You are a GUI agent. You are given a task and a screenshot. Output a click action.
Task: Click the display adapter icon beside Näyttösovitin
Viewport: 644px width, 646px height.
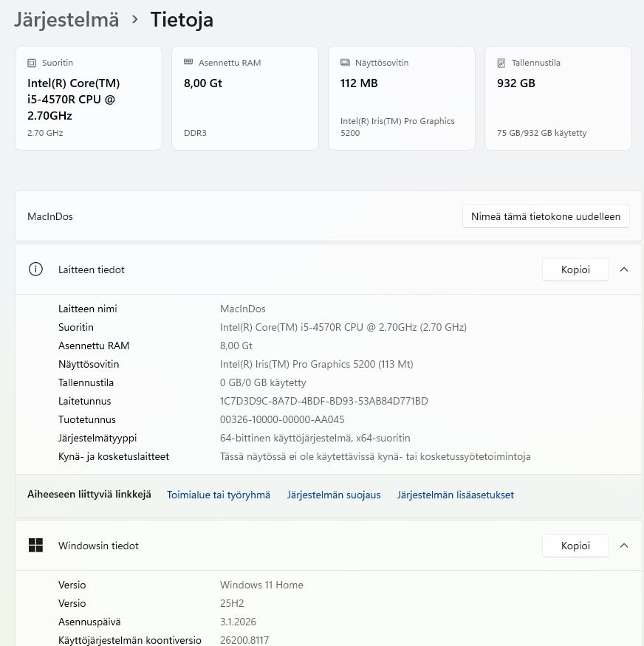345,63
